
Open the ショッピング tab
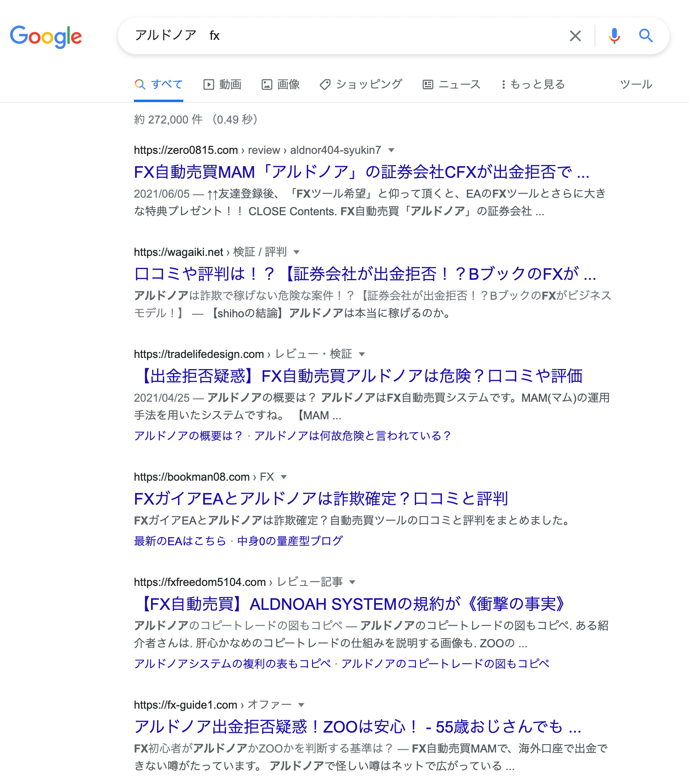click(361, 84)
